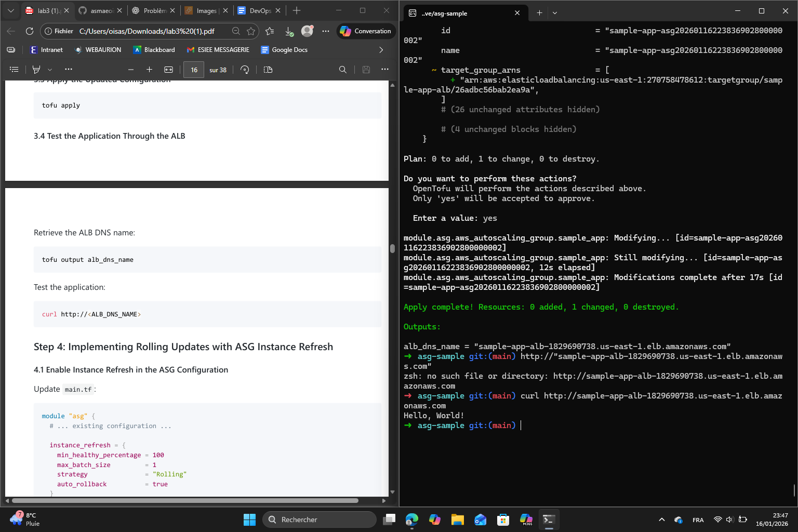
Task: Zoom in the PDF with plus button
Action: click(x=149, y=70)
